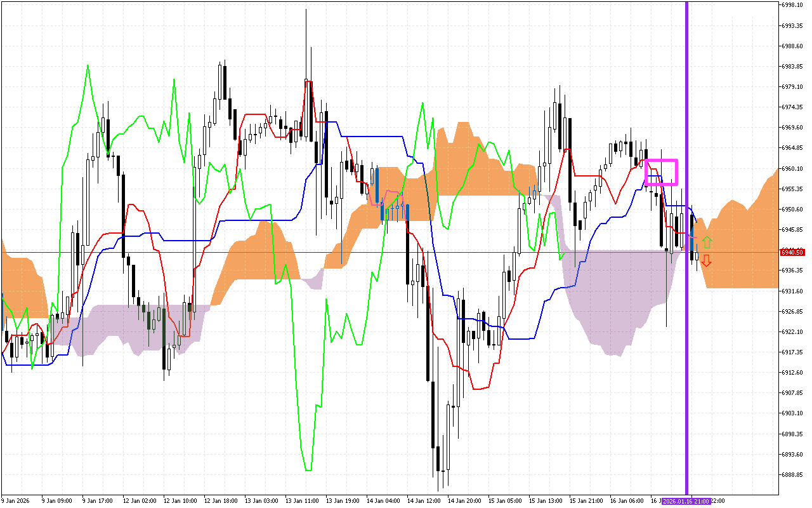812x508 pixels.
Task: Select the red down-arrow sell signal
Action: click(x=707, y=259)
